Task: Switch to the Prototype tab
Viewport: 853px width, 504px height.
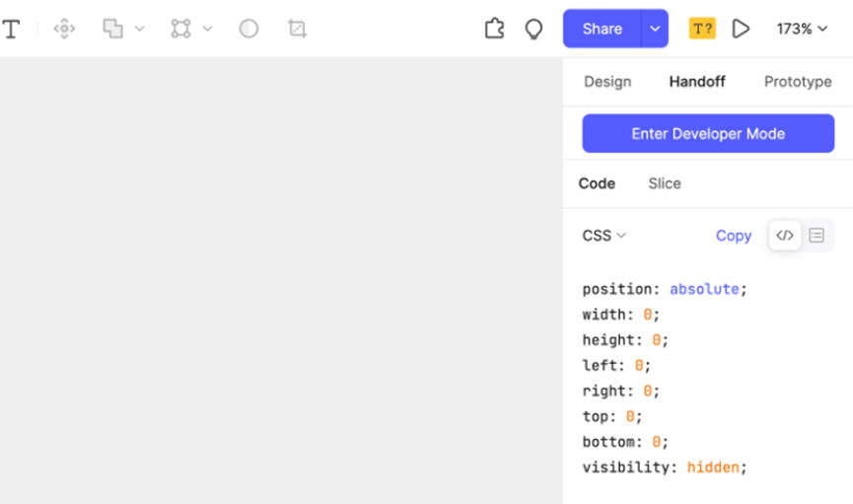Action: click(797, 82)
